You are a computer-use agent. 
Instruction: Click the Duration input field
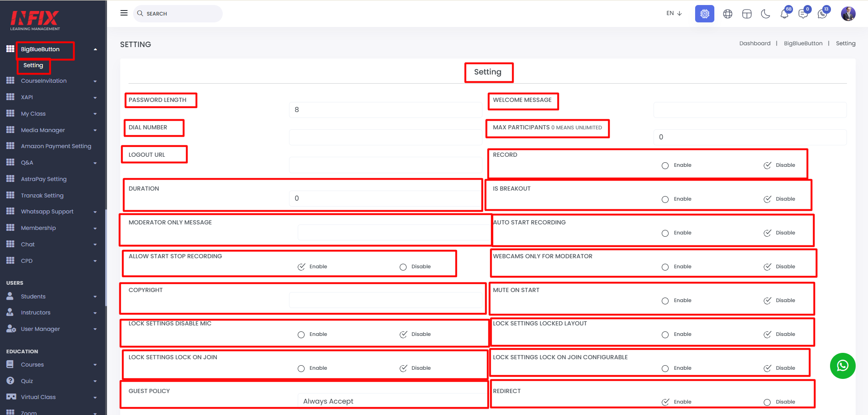386,198
